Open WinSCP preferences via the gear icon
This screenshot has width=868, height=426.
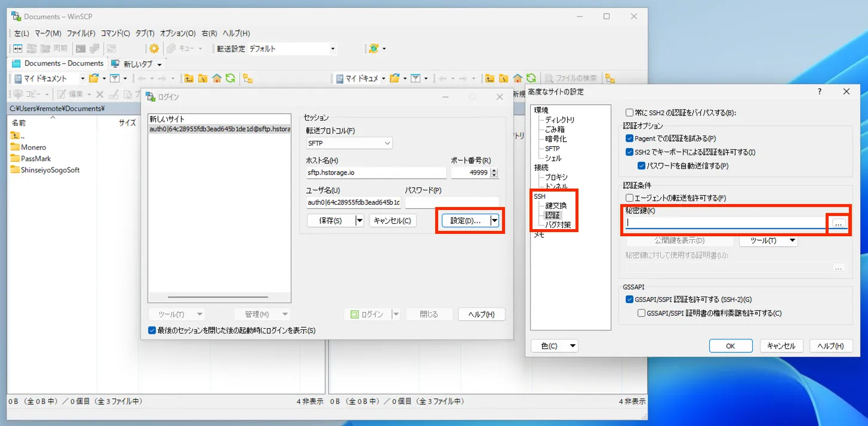[153, 48]
